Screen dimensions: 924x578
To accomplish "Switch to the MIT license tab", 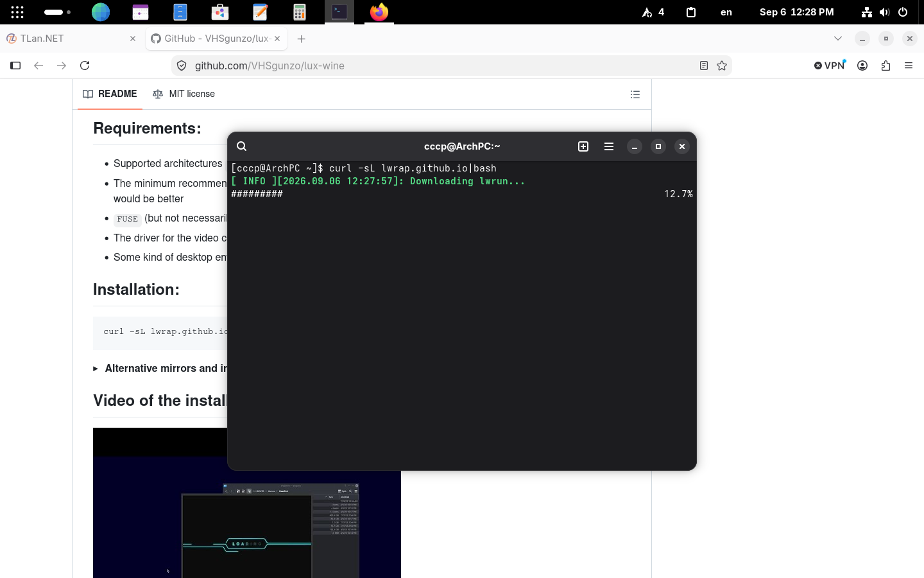I will coord(184,94).
